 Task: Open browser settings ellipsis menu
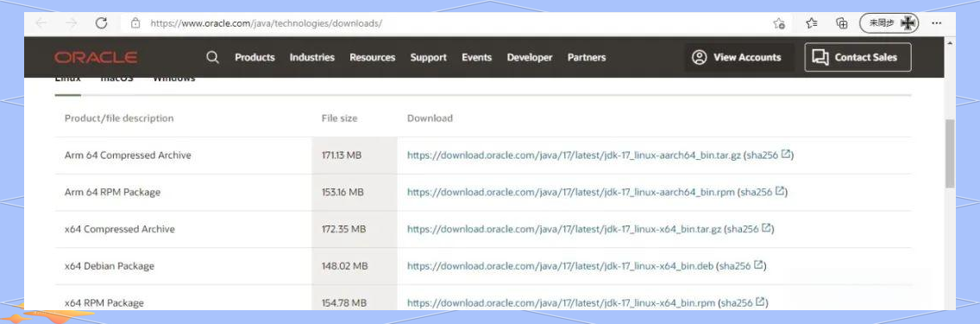936,23
